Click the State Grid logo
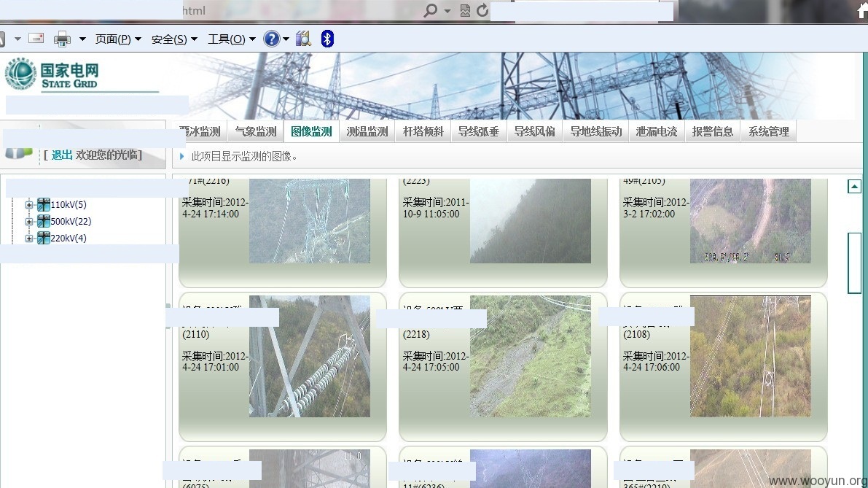The image size is (868, 488). tap(52, 74)
